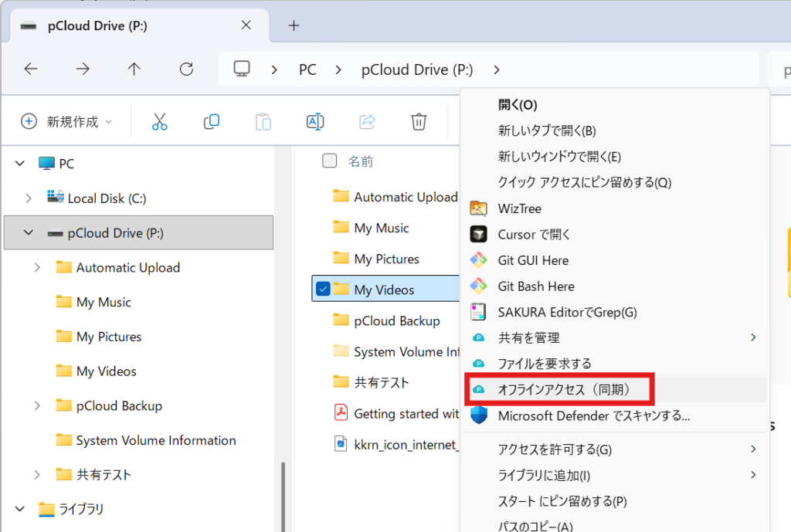Click the navigation pane vertical scrollbar
This screenshot has height=532, width=791.
(x=283, y=494)
